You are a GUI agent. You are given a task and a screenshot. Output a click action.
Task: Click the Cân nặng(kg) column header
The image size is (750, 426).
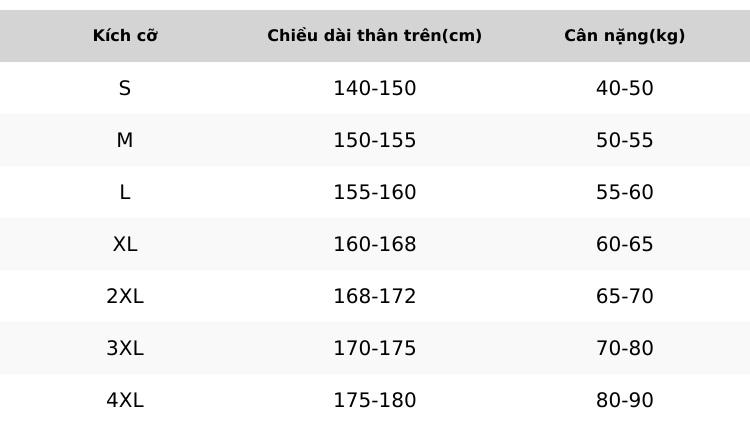click(624, 35)
